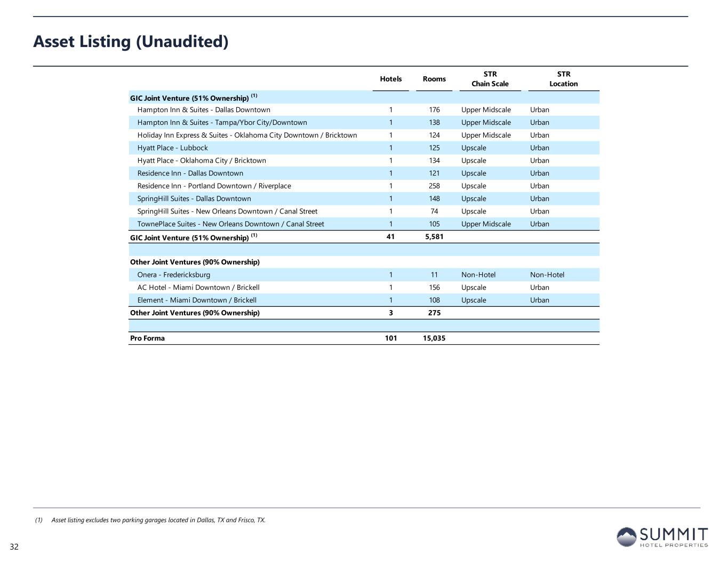Select "Upscale" in the AC Hotel Miami row
Viewport: 728px width, 563px height.
(x=474, y=288)
